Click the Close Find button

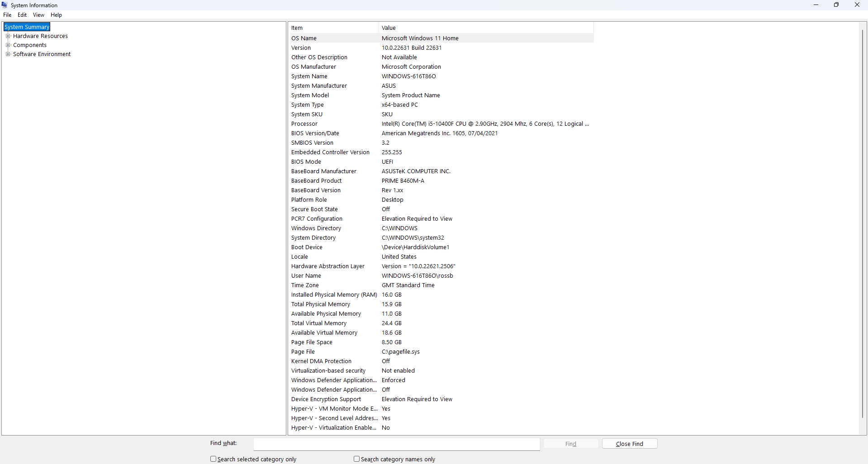[629, 443]
